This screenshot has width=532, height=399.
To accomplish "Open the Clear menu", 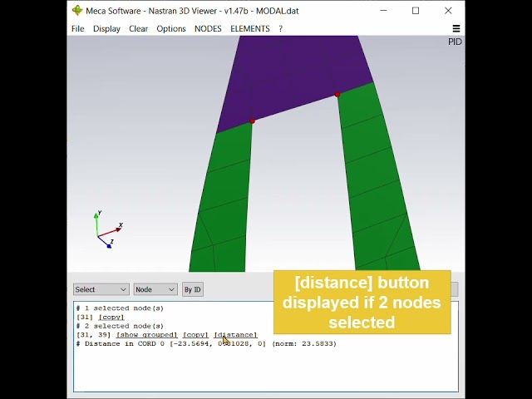I will pos(138,29).
